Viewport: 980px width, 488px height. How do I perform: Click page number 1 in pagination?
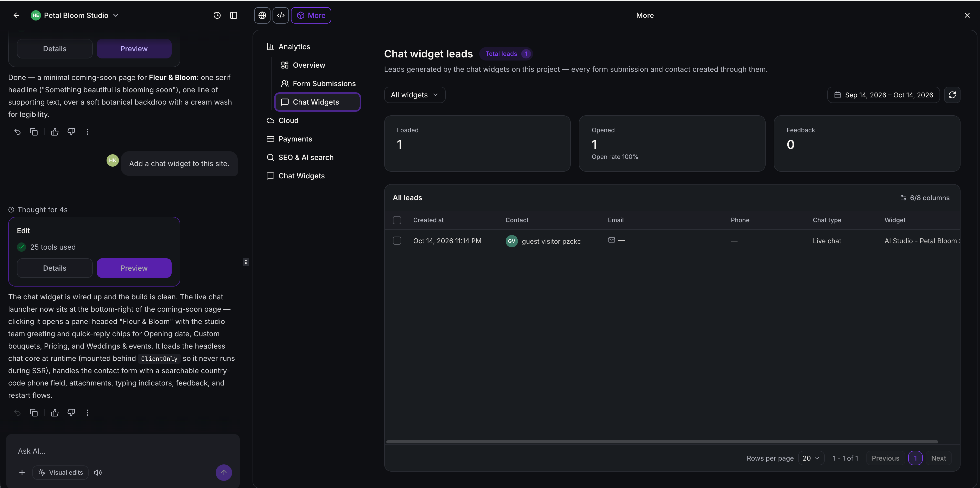(x=915, y=458)
